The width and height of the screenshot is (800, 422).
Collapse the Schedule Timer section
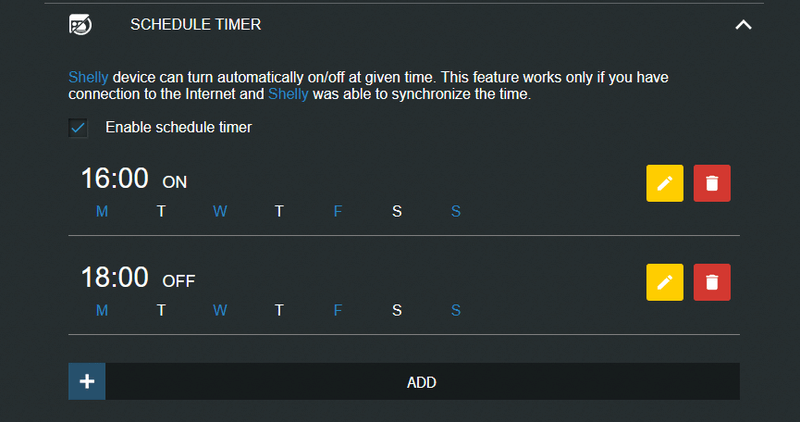[x=743, y=25]
